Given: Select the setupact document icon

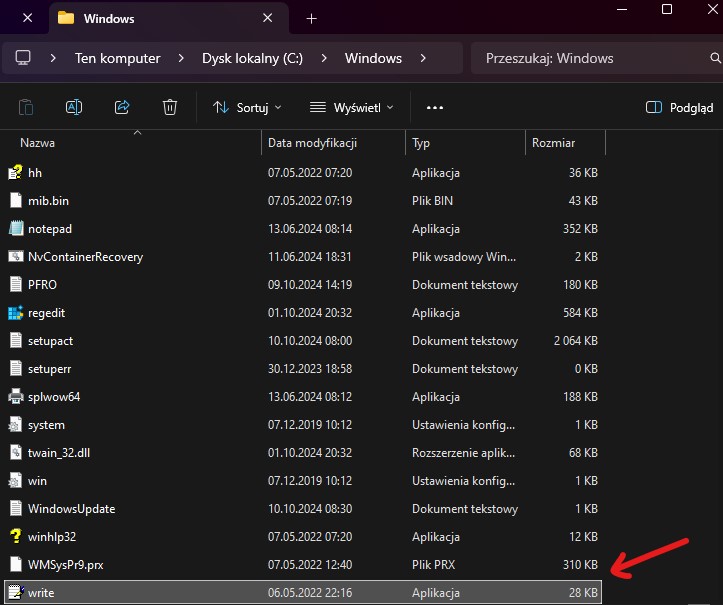Looking at the screenshot, I should 16,341.
